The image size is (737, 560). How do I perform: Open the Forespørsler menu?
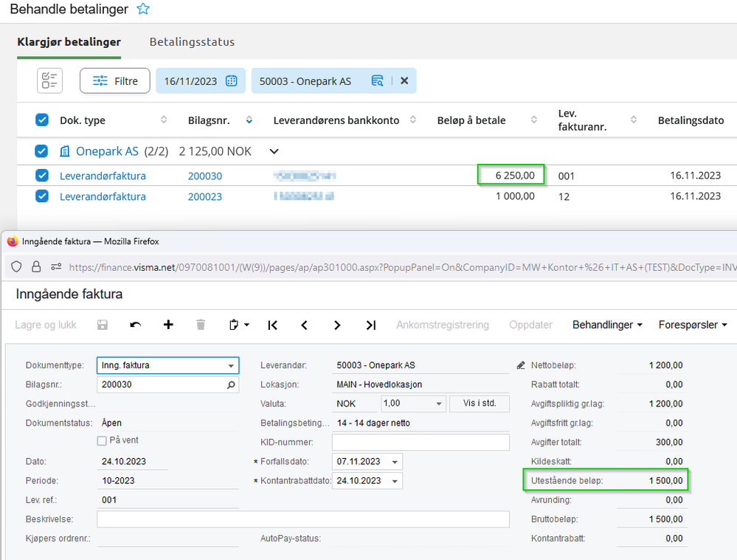693,325
